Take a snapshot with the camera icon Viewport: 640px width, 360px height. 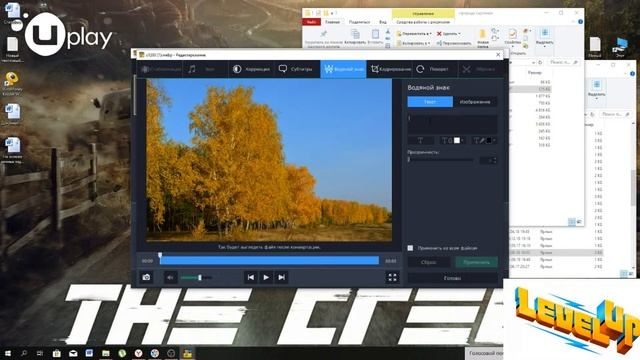tap(146, 278)
